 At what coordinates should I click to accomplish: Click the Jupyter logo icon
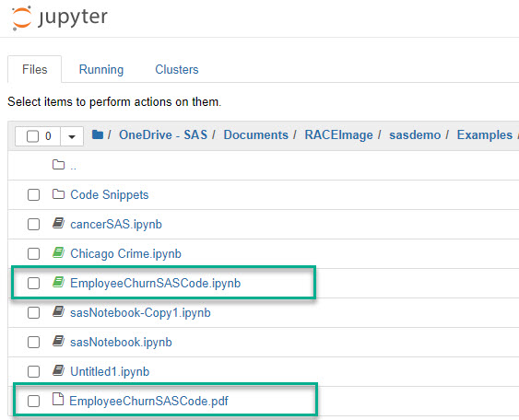(x=22, y=17)
